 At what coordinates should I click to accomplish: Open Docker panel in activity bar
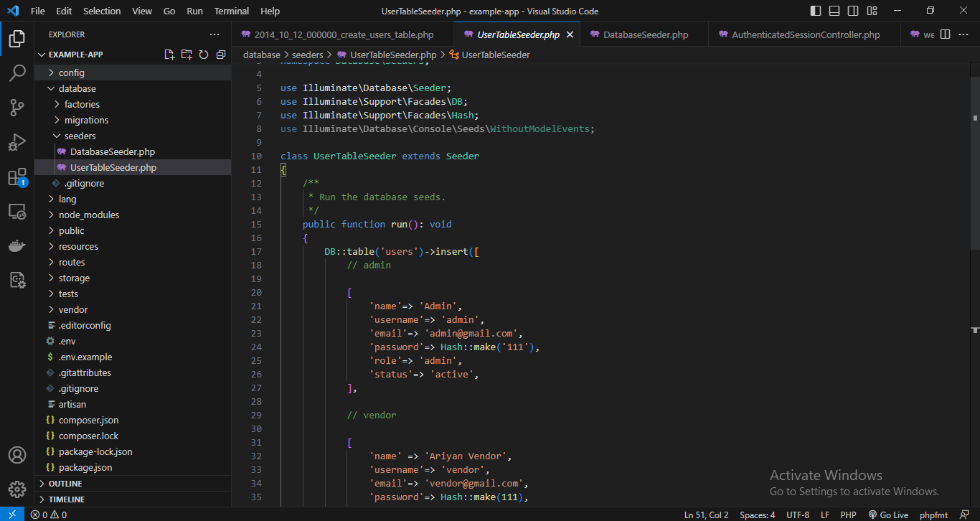(x=17, y=246)
